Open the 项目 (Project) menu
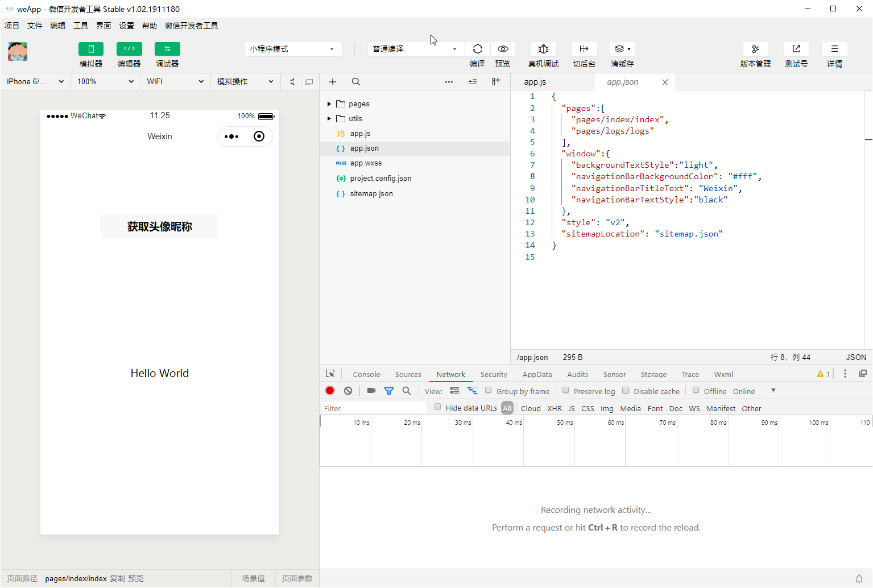The width and height of the screenshot is (873, 588). (12, 26)
